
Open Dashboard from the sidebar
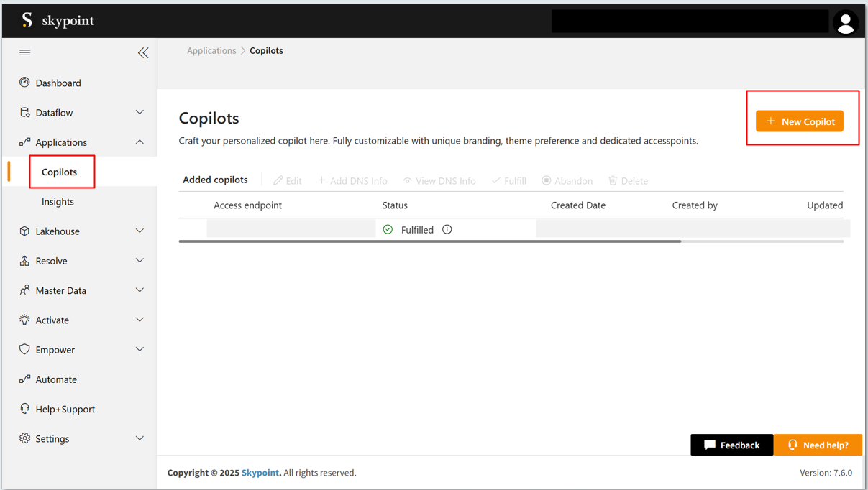click(x=58, y=83)
